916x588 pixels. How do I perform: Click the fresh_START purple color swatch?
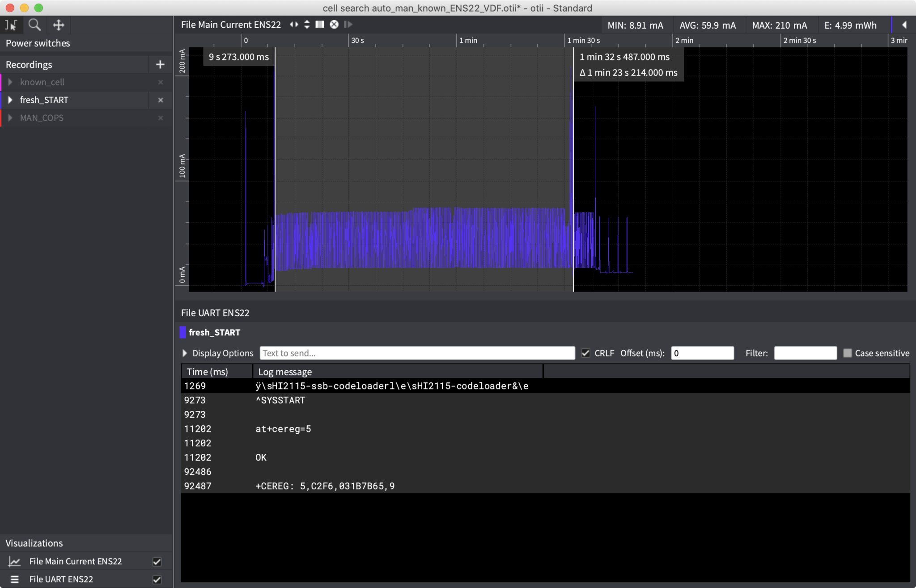pos(182,332)
